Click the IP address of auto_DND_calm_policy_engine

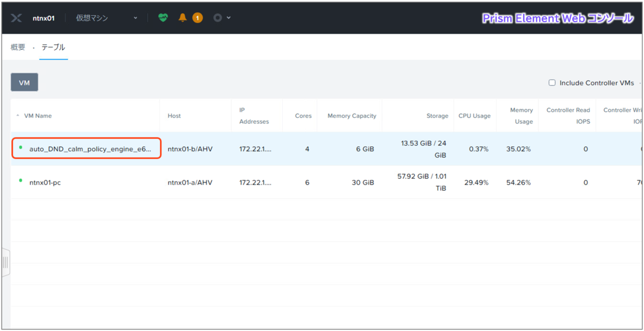pyautogui.click(x=255, y=149)
